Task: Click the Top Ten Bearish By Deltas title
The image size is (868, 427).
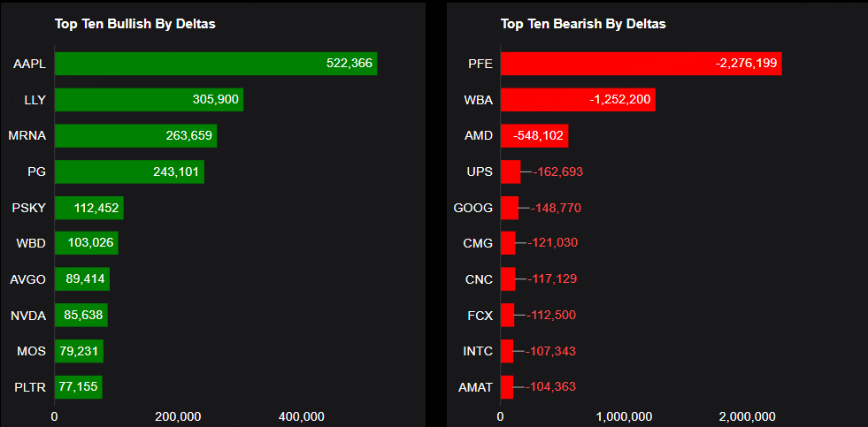Action: (x=583, y=24)
